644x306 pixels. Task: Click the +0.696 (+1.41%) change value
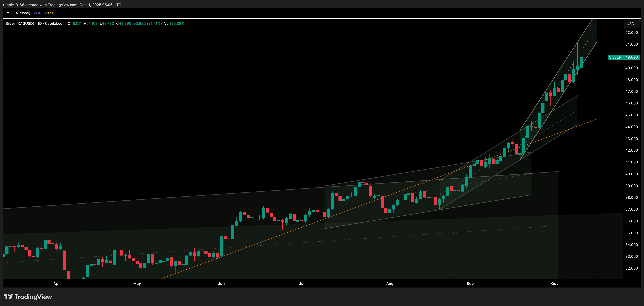(x=148, y=24)
